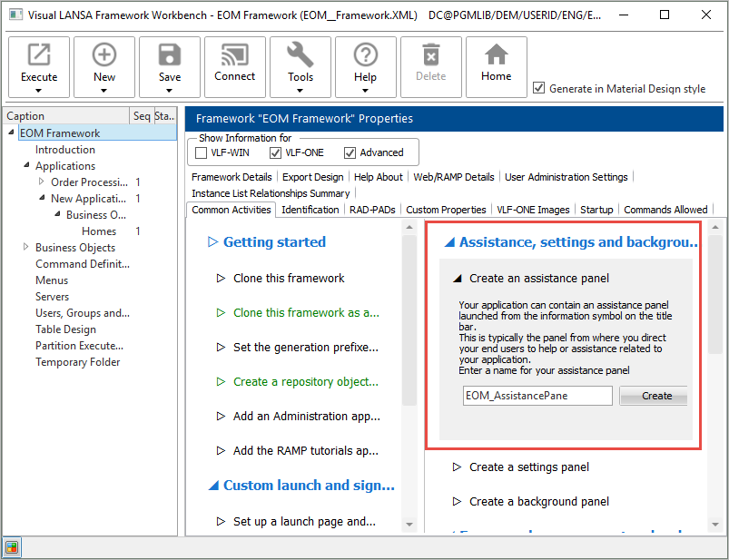Screen dimensions: 729x560
Task: Open the Web/RAMP Details tab
Action: click(x=454, y=177)
